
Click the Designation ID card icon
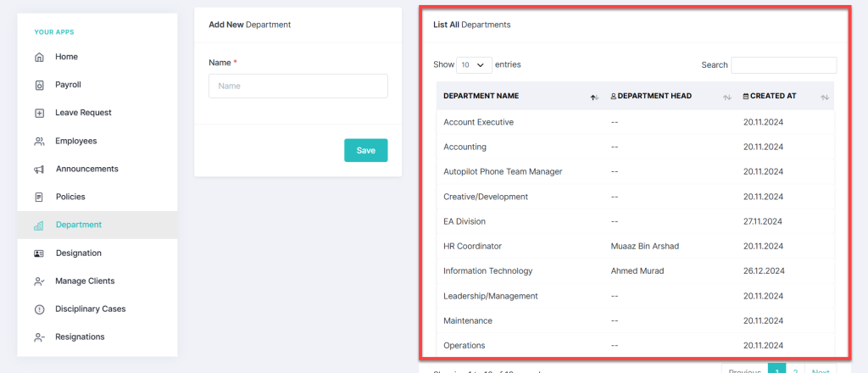[39, 253]
